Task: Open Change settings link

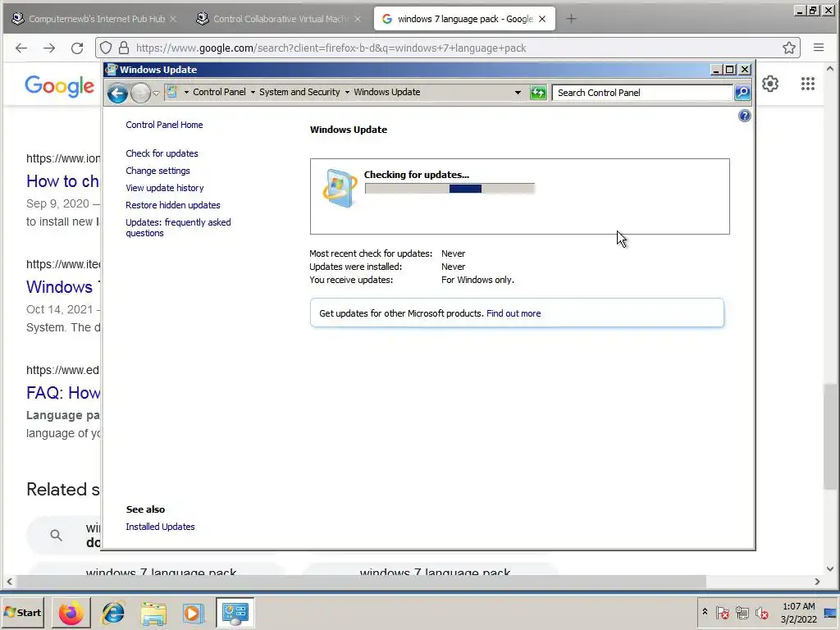Action: pyautogui.click(x=157, y=171)
